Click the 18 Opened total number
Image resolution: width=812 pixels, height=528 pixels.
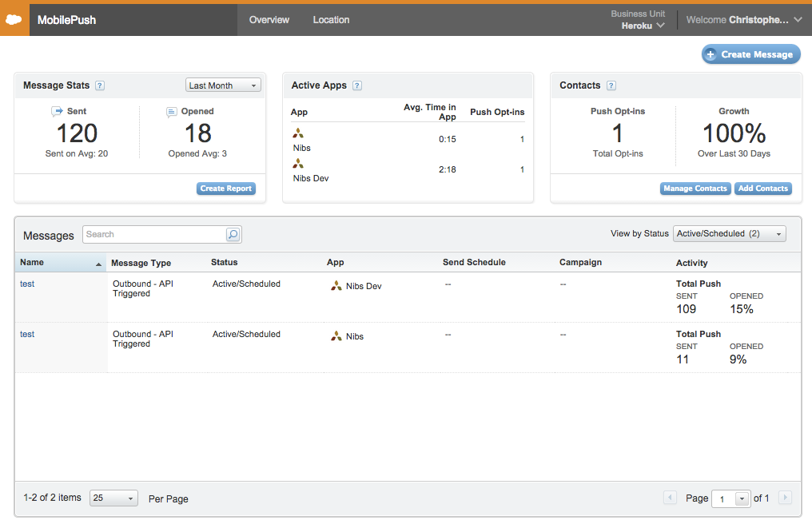coord(198,133)
